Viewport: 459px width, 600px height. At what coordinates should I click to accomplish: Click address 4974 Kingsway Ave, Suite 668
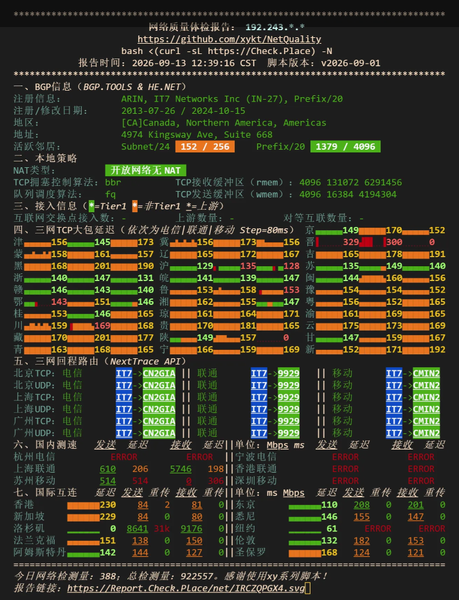click(197, 135)
